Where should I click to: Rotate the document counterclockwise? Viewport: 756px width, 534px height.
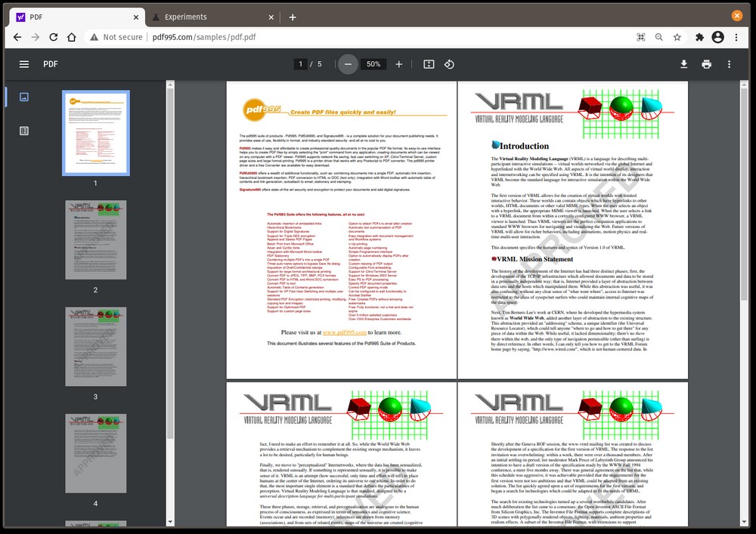[x=449, y=64]
